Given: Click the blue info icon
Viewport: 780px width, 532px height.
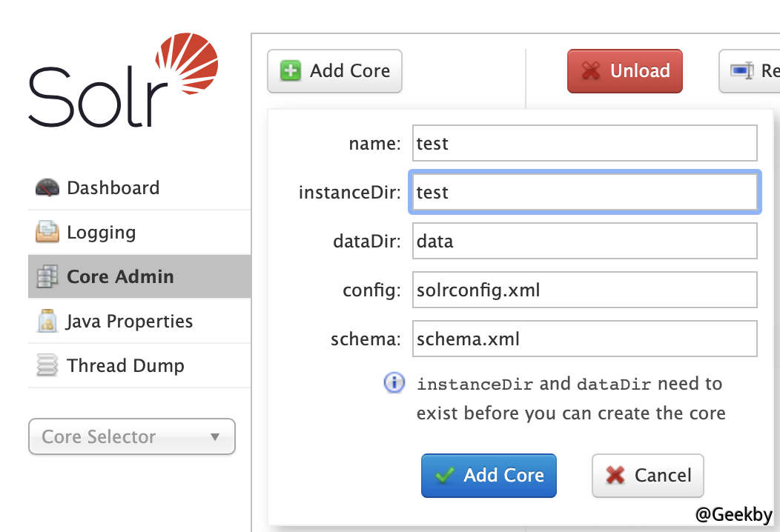Looking at the screenshot, I should point(394,383).
